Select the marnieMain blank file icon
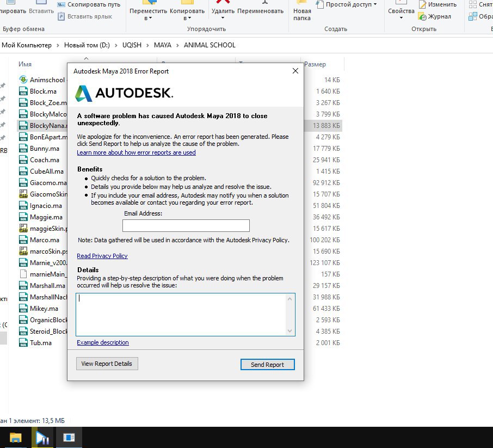Image resolution: width=493 pixels, height=448 pixels. pyautogui.click(x=23, y=274)
